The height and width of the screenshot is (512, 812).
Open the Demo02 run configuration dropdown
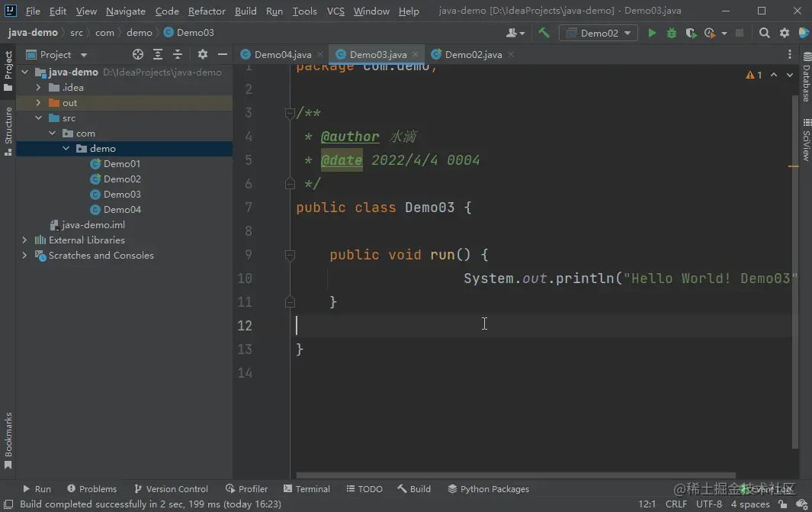click(x=599, y=33)
